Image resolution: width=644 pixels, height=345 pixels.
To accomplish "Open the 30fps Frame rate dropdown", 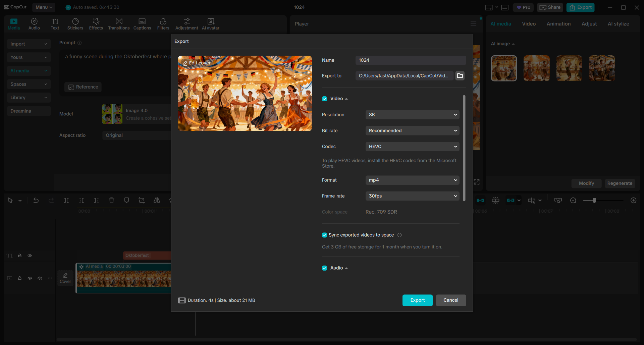I will tap(412, 196).
